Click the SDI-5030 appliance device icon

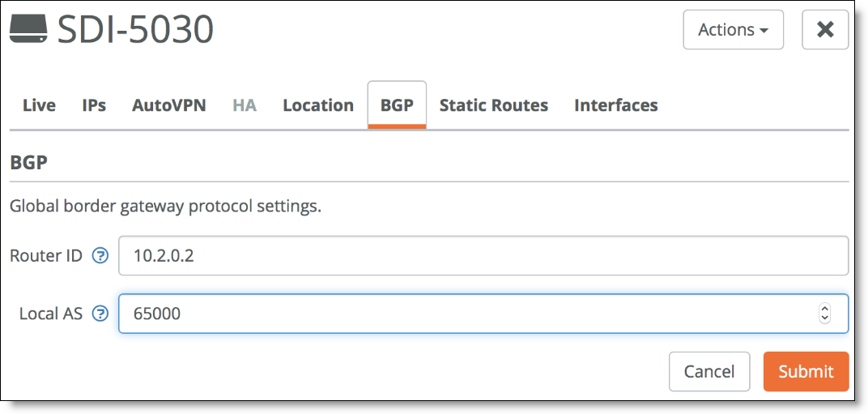30,29
